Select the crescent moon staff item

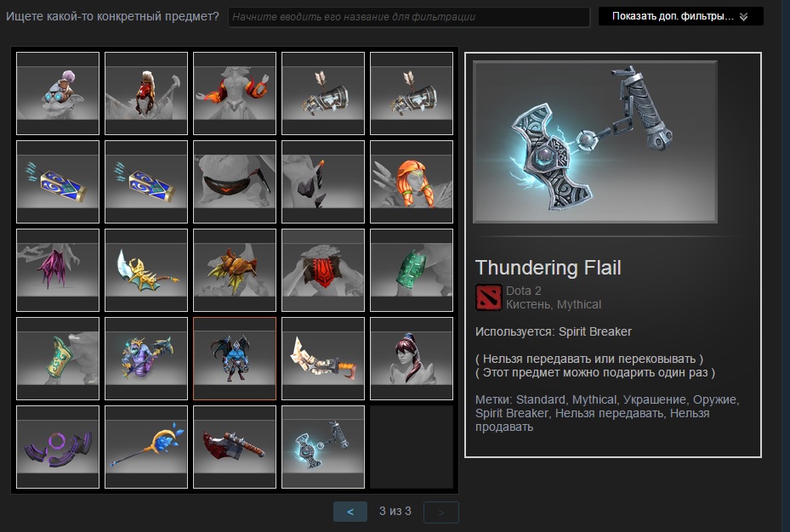pyautogui.click(x=146, y=447)
